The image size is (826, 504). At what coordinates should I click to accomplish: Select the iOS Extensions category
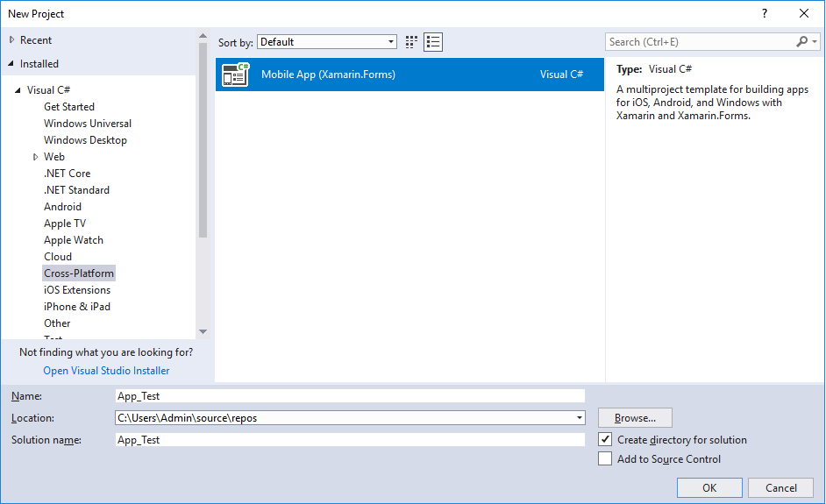coord(77,289)
